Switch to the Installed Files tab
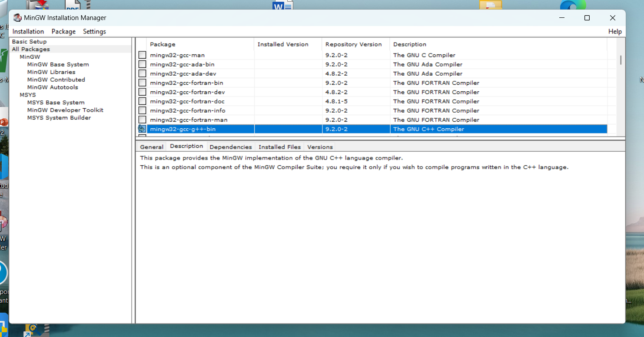The height and width of the screenshot is (337, 644). pyautogui.click(x=280, y=147)
